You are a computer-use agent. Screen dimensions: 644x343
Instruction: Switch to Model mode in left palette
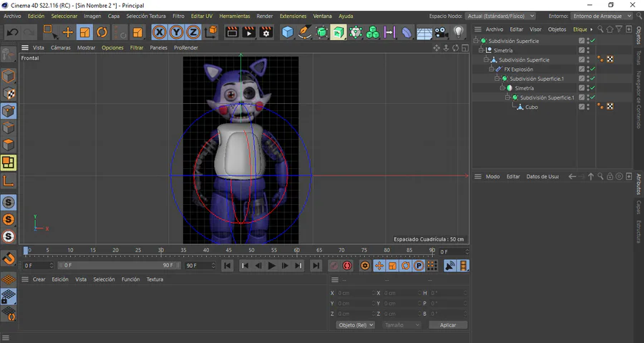[x=8, y=77]
